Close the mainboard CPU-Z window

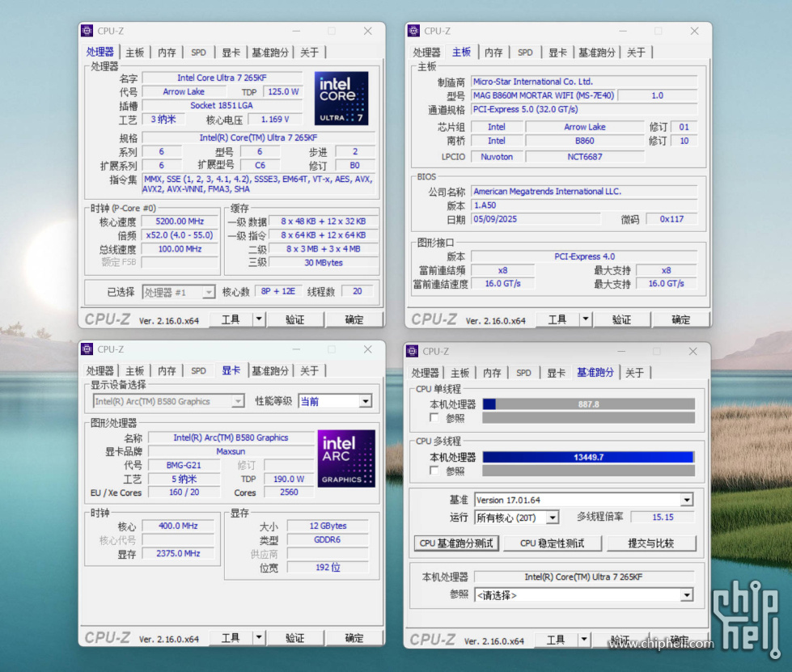[x=694, y=31]
